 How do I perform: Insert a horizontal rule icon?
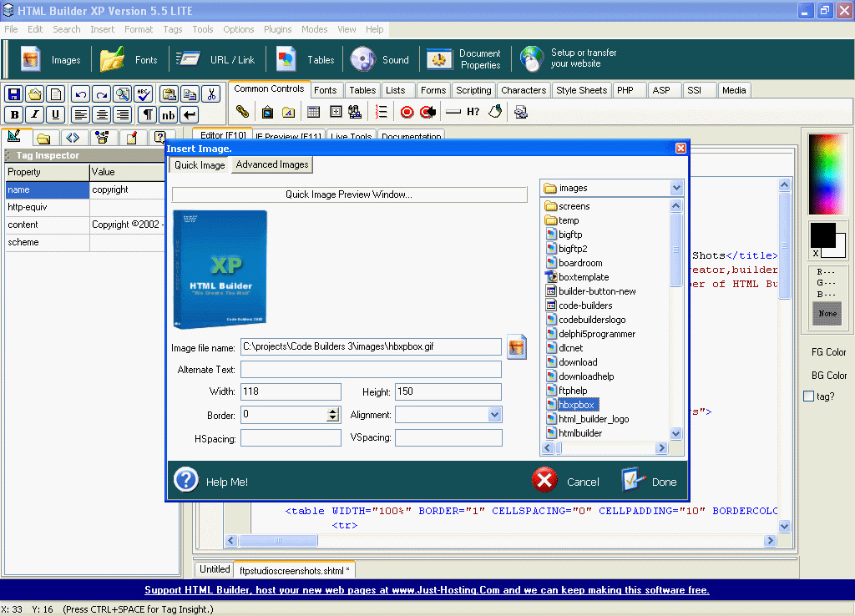[x=453, y=113]
